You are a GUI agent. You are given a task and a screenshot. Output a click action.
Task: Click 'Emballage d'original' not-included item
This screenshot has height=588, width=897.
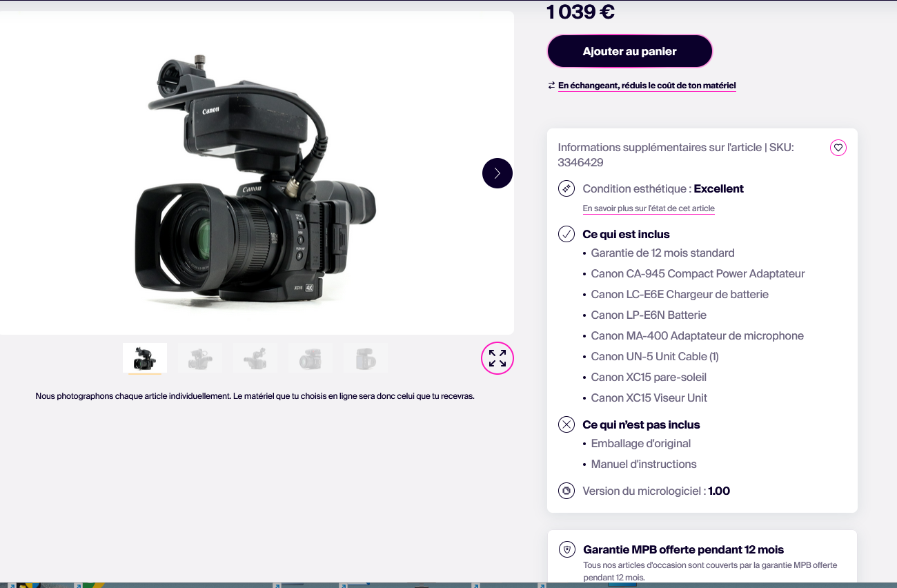tap(641, 444)
